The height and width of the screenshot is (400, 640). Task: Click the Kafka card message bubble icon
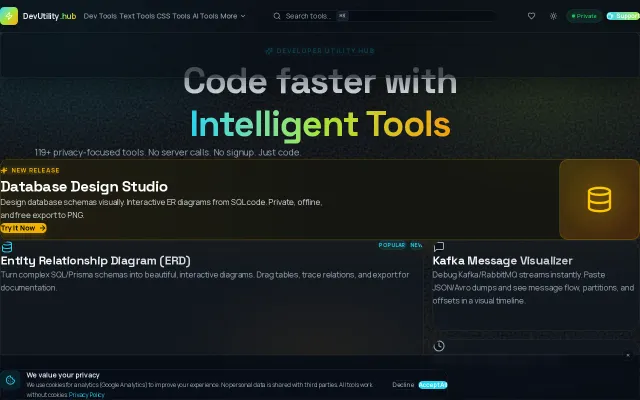pyautogui.click(x=439, y=246)
